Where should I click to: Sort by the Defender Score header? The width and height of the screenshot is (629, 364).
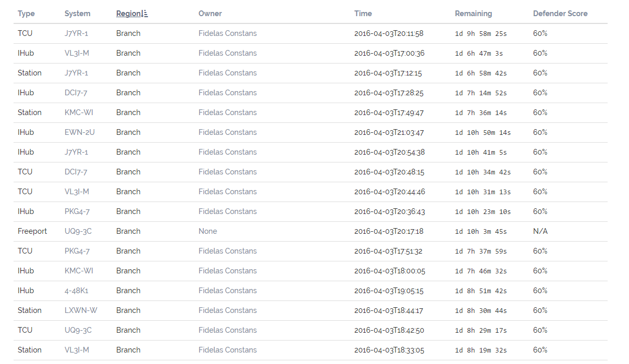560,14
